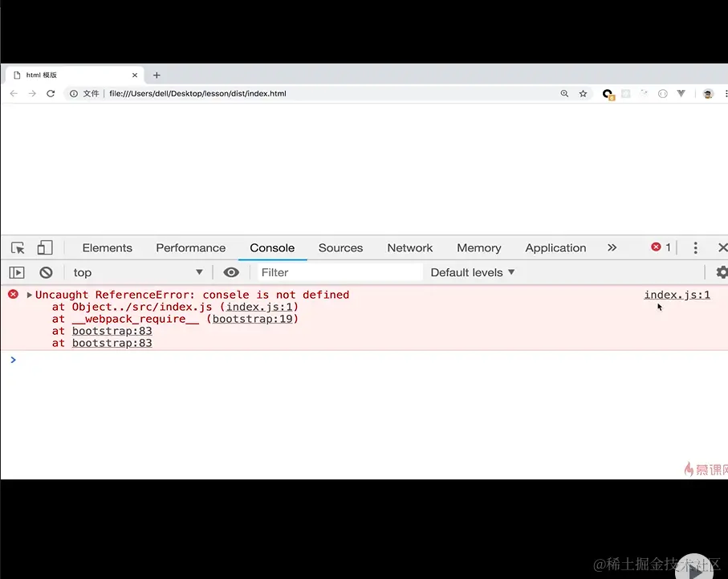Open the Default levels dropdown

(x=473, y=272)
